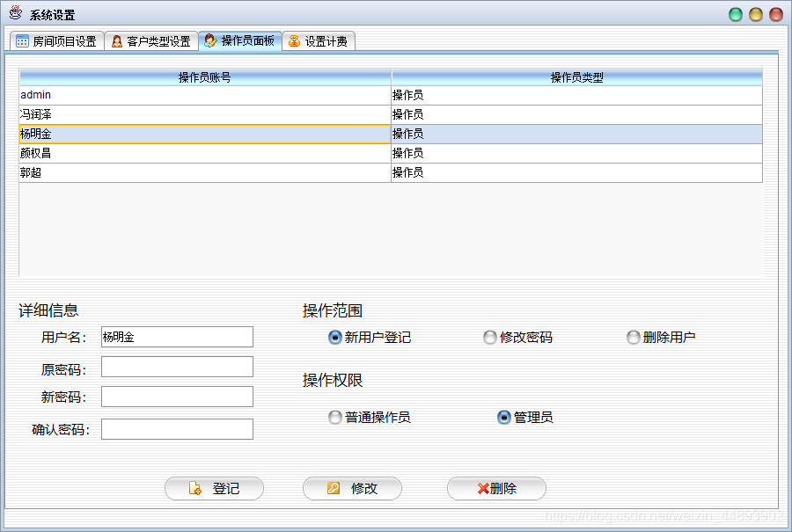Click the red X icon on 删除 button

click(483, 489)
